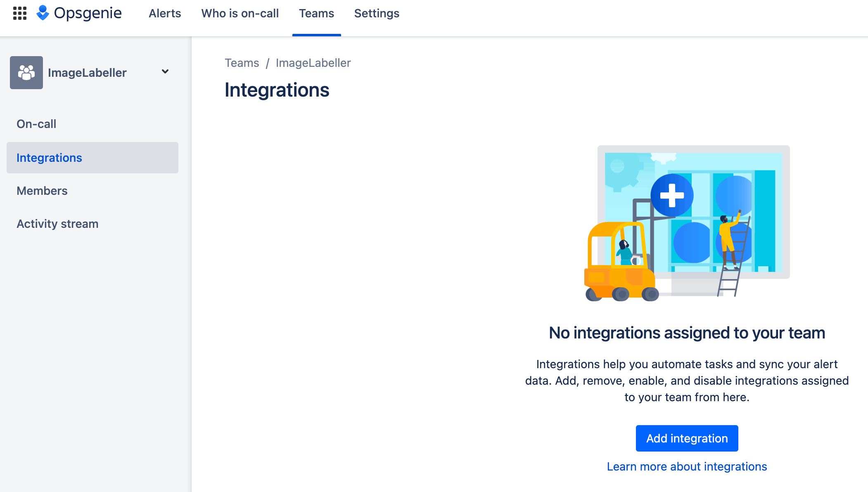Expand the ImageLabeller breadcrumb link

(313, 63)
